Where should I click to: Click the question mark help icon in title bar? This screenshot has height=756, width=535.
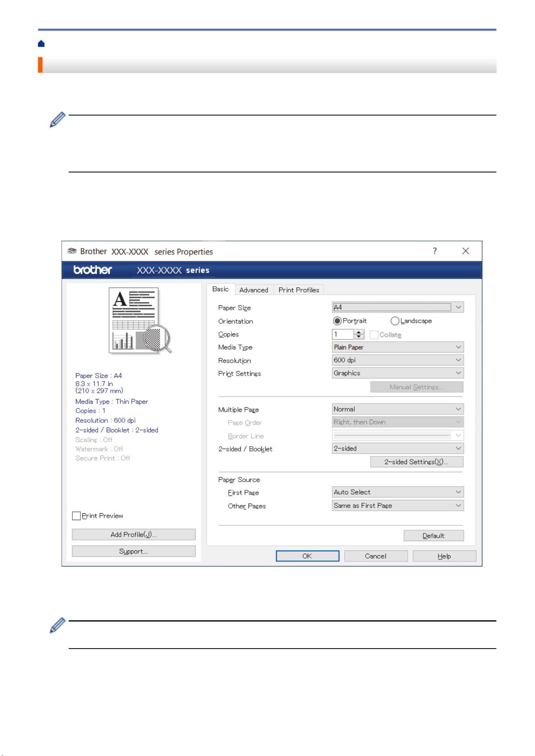click(435, 251)
